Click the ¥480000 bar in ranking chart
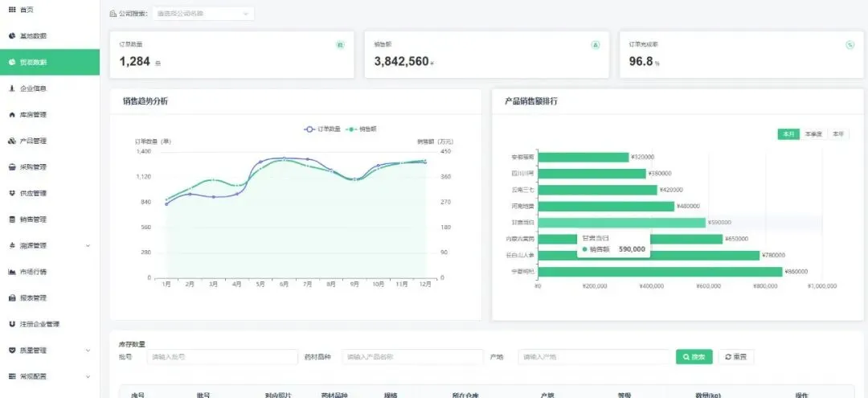This screenshot has width=868, height=398. pyautogui.click(x=606, y=206)
